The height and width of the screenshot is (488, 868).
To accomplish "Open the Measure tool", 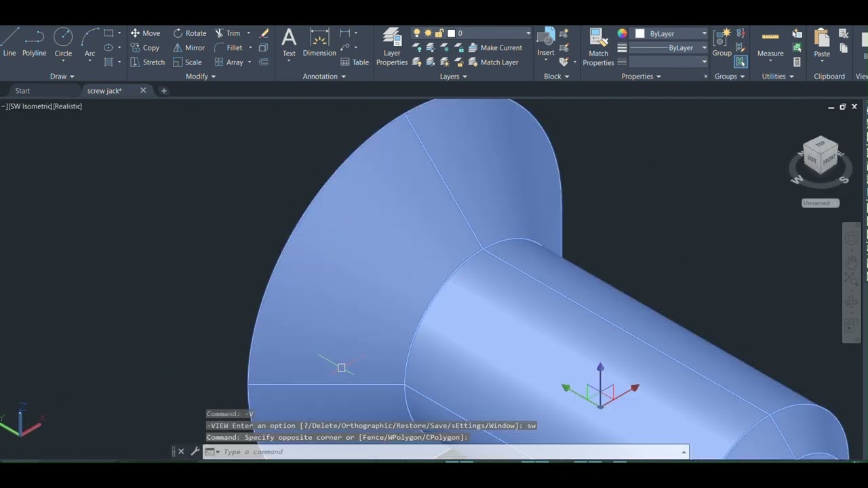I will tap(770, 42).
